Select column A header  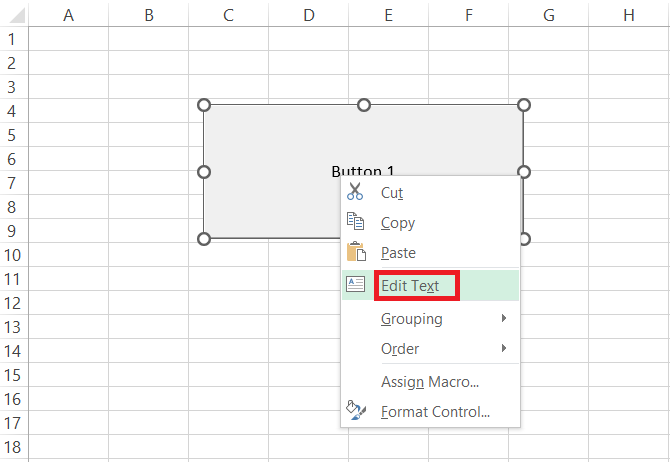(x=68, y=14)
